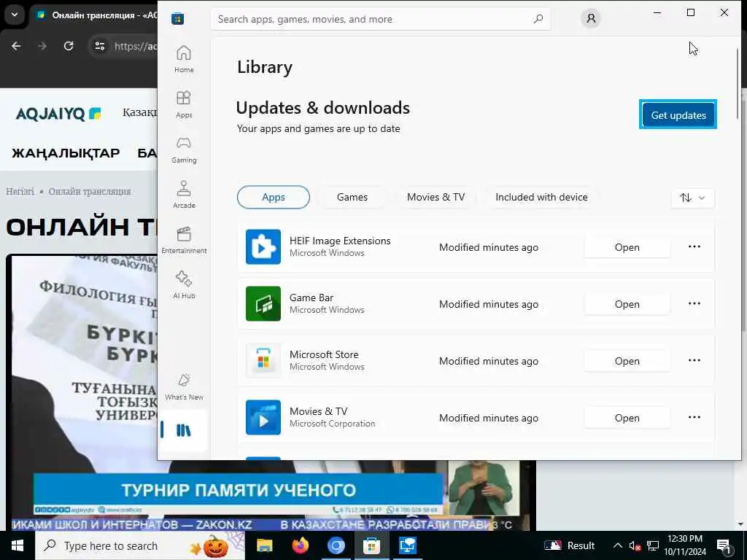The height and width of the screenshot is (560, 747).
Task: Select the Онлайн трансляция browser tab
Action: tap(94, 15)
